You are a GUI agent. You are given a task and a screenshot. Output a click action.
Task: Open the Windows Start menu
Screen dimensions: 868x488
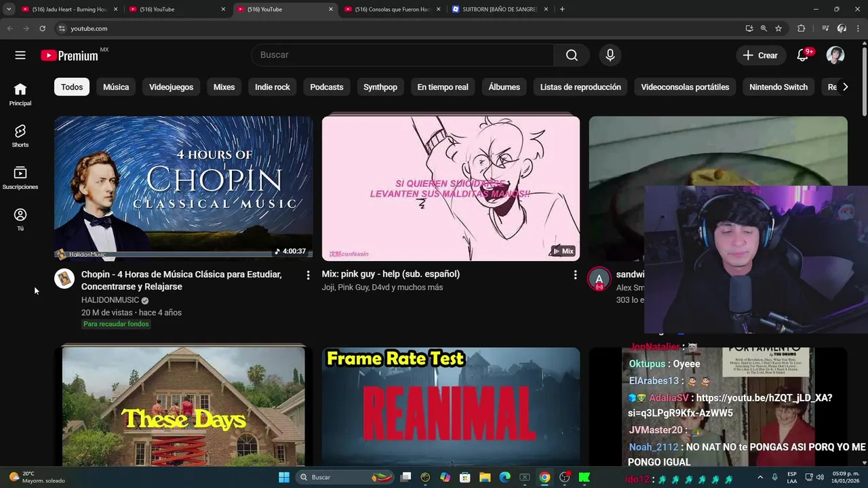[284, 477]
